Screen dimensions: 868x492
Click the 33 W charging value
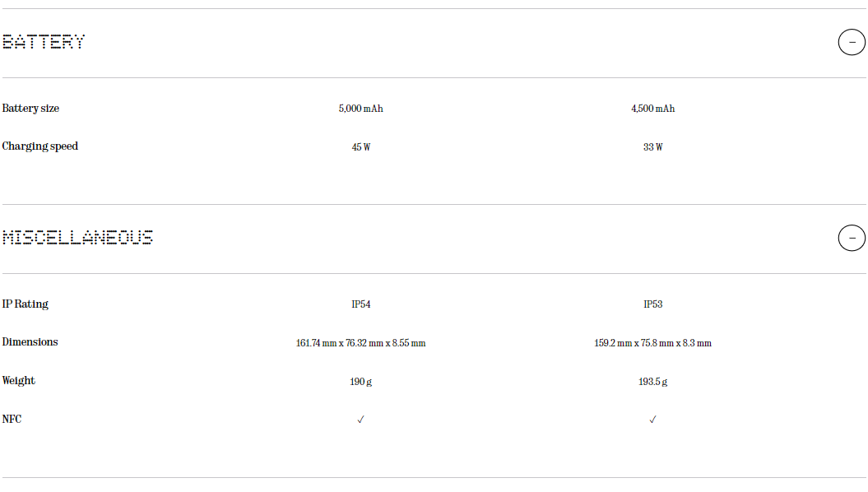click(x=652, y=147)
